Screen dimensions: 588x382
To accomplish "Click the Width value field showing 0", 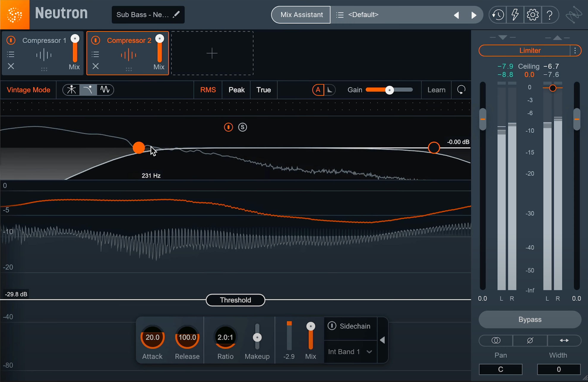I will 559,369.
